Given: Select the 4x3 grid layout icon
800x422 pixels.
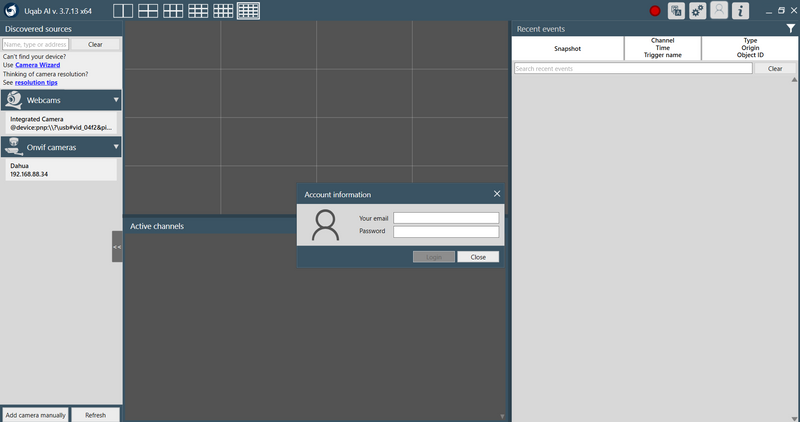Looking at the screenshot, I should click(x=223, y=11).
